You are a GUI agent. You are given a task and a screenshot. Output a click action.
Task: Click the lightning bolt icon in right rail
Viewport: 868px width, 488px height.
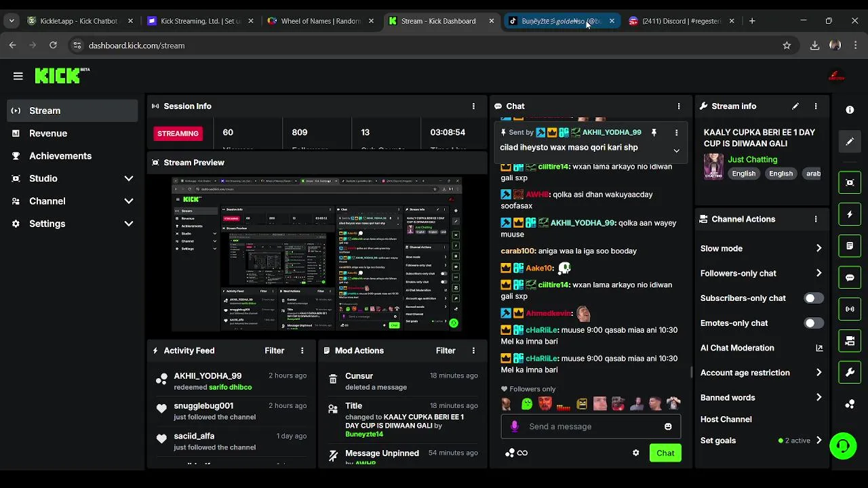coord(850,214)
